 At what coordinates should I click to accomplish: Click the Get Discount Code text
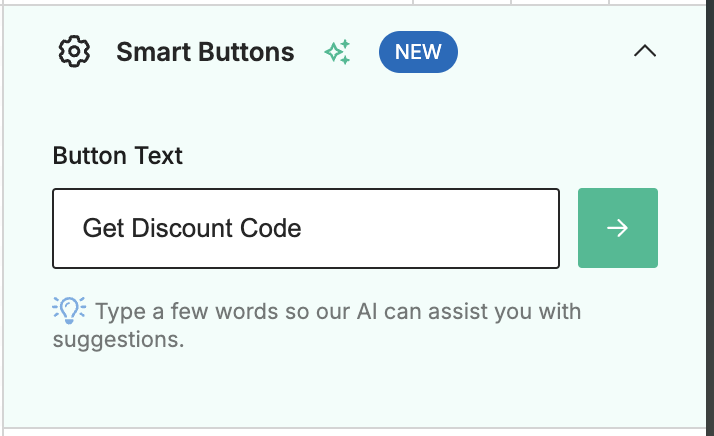click(x=192, y=228)
